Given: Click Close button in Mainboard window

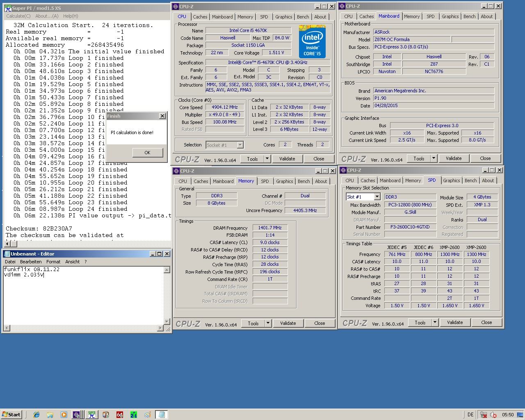Looking at the screenshot, I should click(485, 158).
